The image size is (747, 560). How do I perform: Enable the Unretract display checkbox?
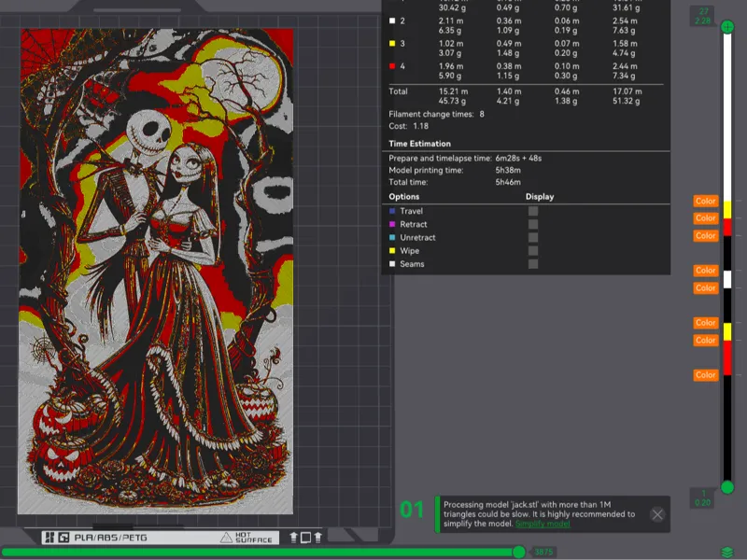click(x=533, y=238)
